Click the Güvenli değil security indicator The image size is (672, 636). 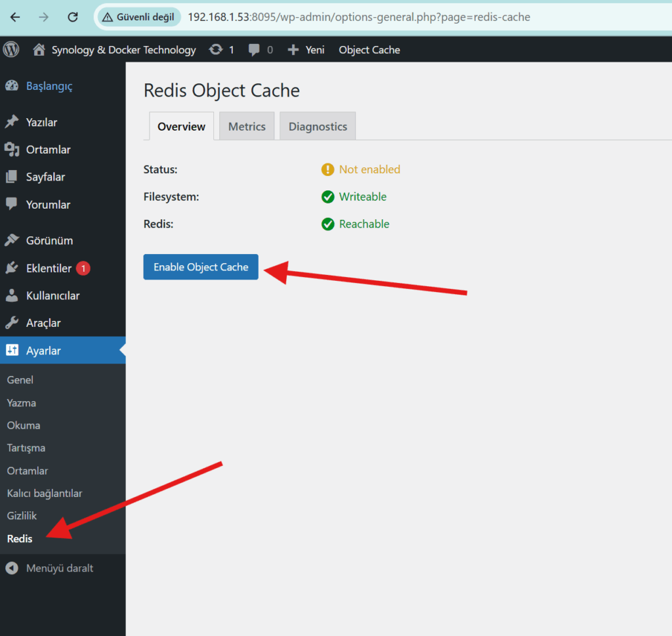coord(138,17)
